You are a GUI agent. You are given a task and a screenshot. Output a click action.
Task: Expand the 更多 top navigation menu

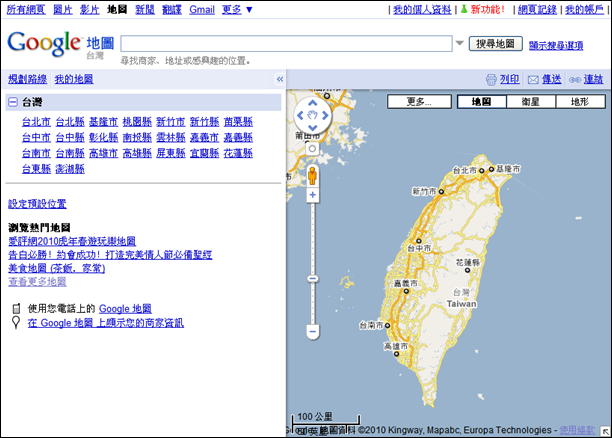(237, 9)
